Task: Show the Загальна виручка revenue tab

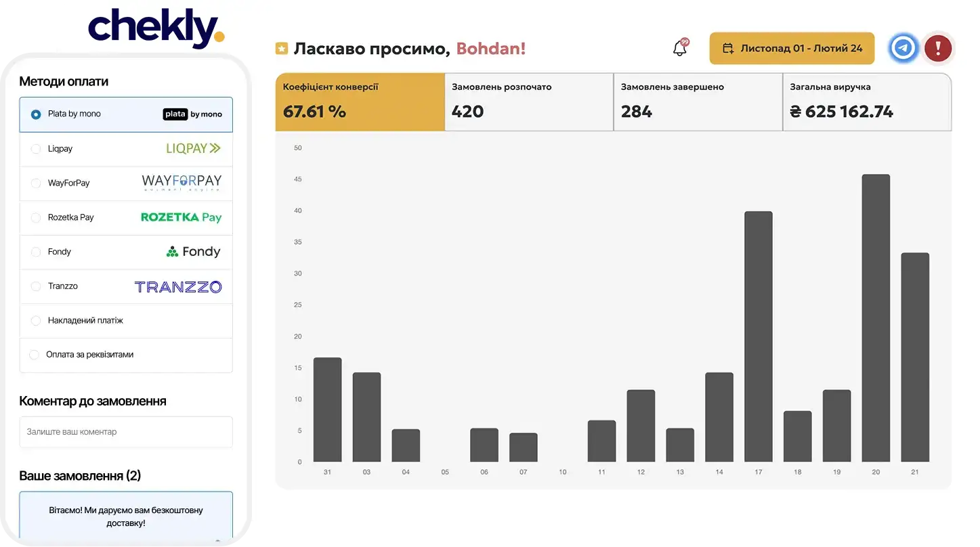Action: (x=867, y=102)
